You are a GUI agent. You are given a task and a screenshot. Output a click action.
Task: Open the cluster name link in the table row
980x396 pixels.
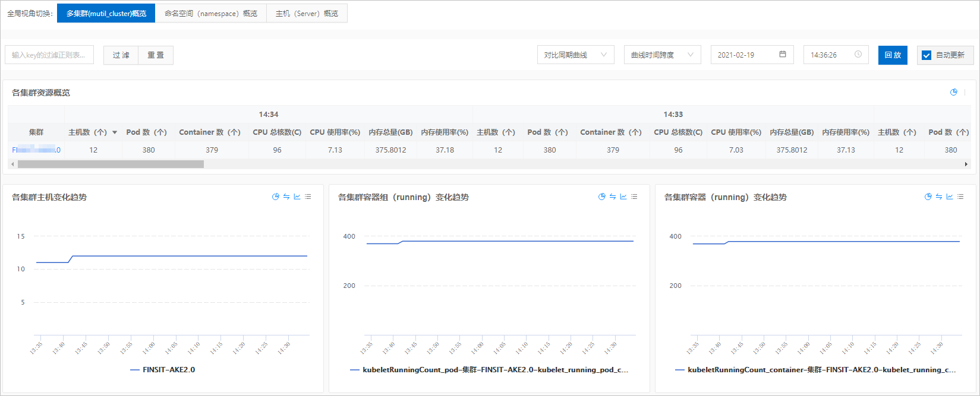(36, 150)
